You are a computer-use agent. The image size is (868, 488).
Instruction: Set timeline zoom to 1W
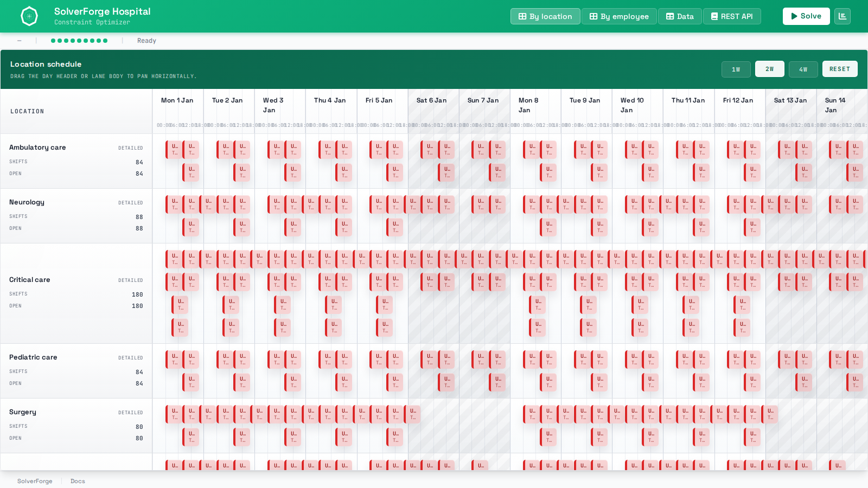coord(736,69)
